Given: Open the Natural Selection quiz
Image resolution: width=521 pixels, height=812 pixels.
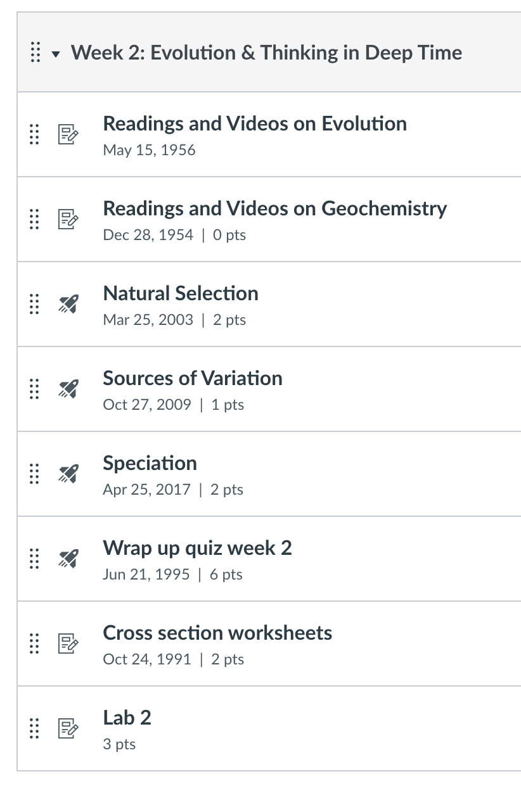Looking at the screenshot, I should click(181, 293).
